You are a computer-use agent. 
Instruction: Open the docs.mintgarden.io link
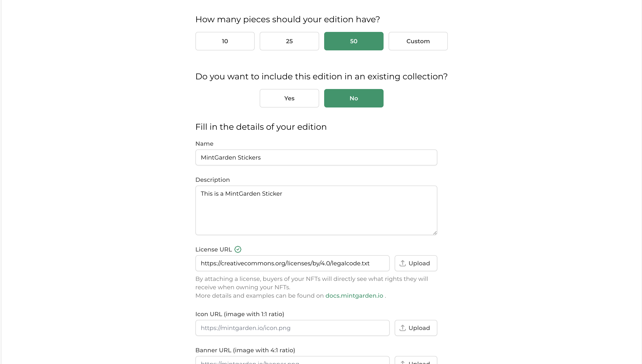click(x=354, y=296)
